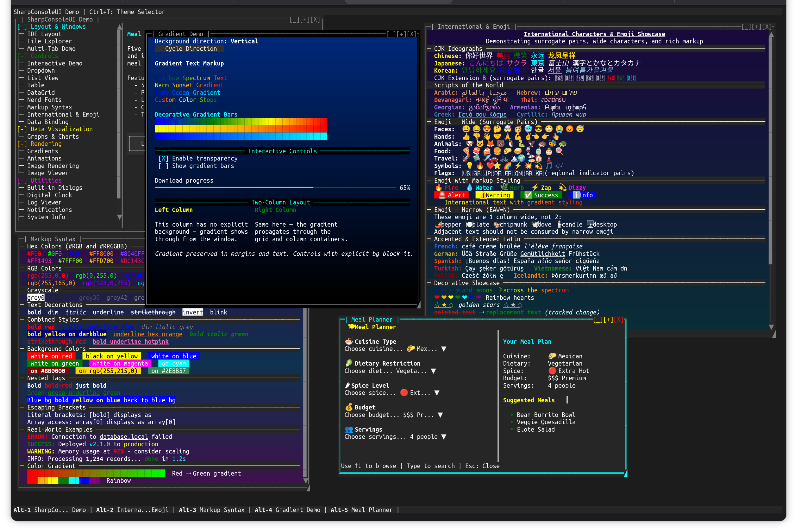This screenshot has height=532, width=797.
Task: Switch to Alt-3 Markup Syntax window
Action: [212, 510]
